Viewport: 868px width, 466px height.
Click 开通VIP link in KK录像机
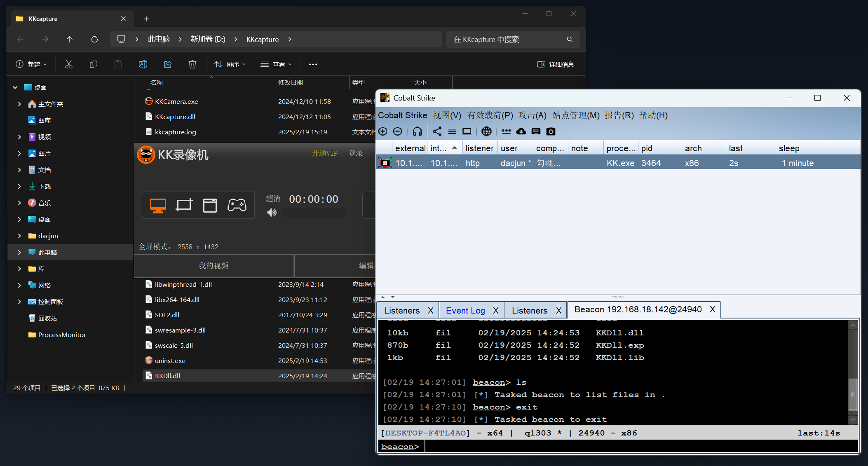click(325, 153)
